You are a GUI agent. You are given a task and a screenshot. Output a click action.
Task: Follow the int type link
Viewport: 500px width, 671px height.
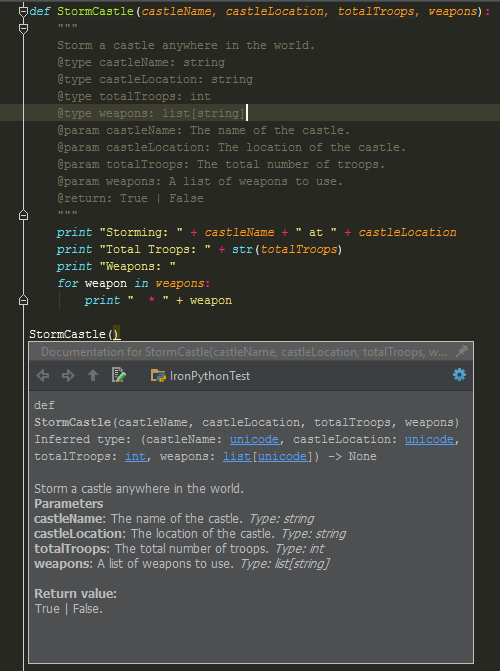pyautogui.click(x=135, y=457)
